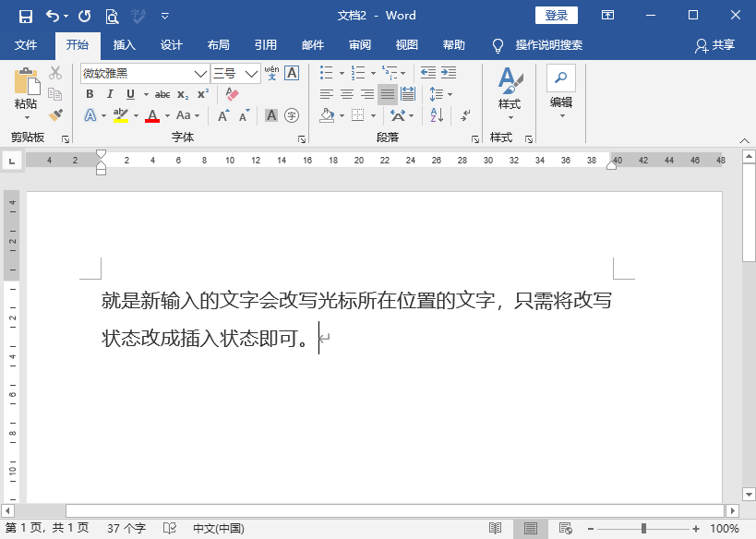This screenshot has width=756, height=539.
Task: Copy the selection using the copy icon
Action: point(55,94)
